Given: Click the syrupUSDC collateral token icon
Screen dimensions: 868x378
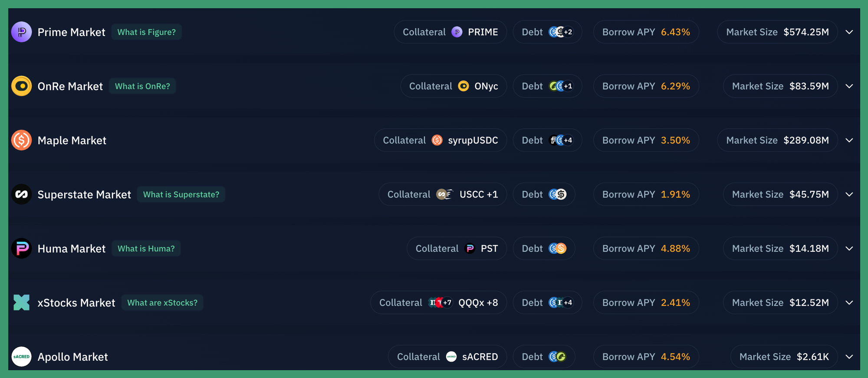Looking at the screenshot, I should [x=437, y=140].
